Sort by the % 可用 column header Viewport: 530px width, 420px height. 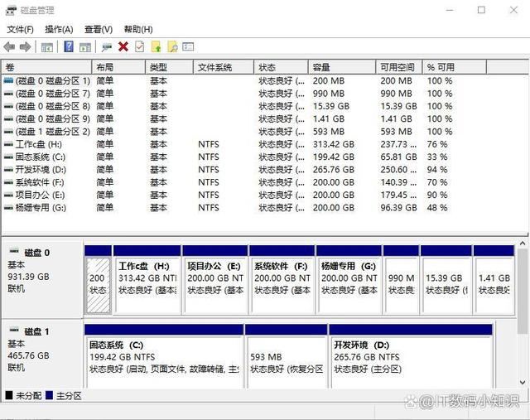[455, 67]
